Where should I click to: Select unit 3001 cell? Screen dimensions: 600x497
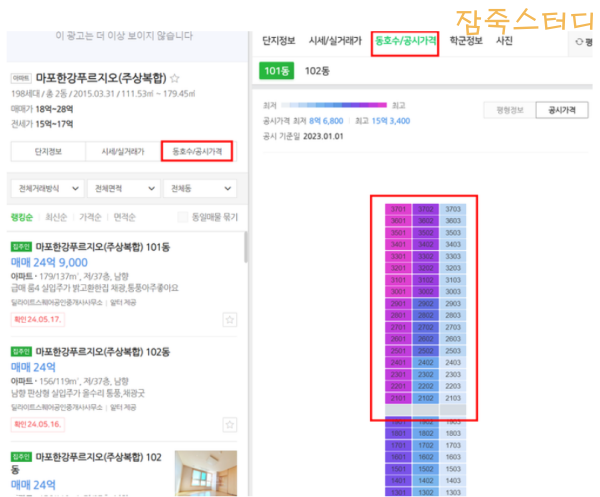pos(398,292)
